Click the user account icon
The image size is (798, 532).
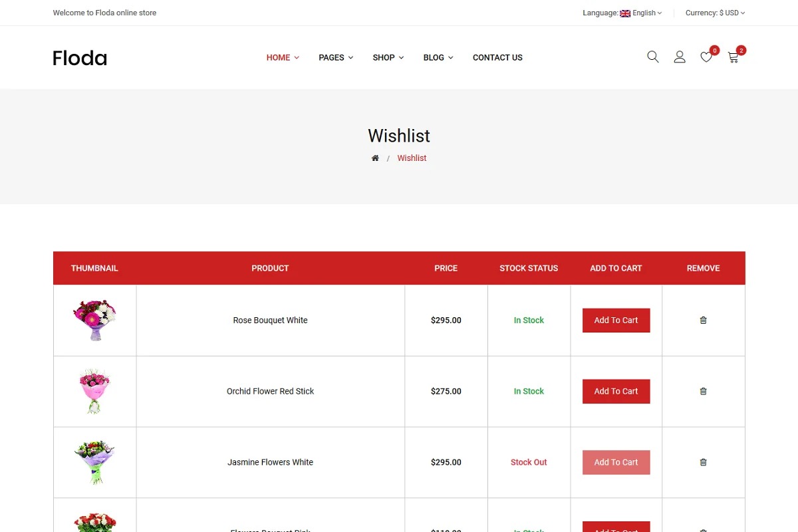680,57
